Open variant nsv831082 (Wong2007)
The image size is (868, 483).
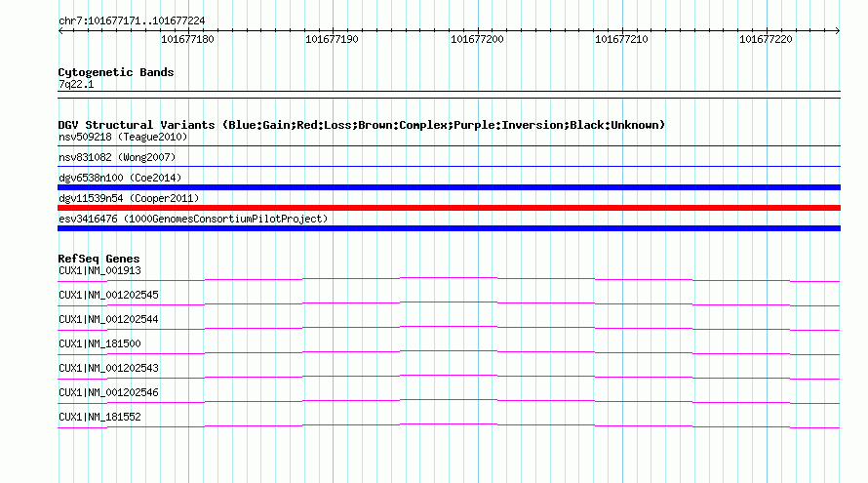tap(117, 157)
